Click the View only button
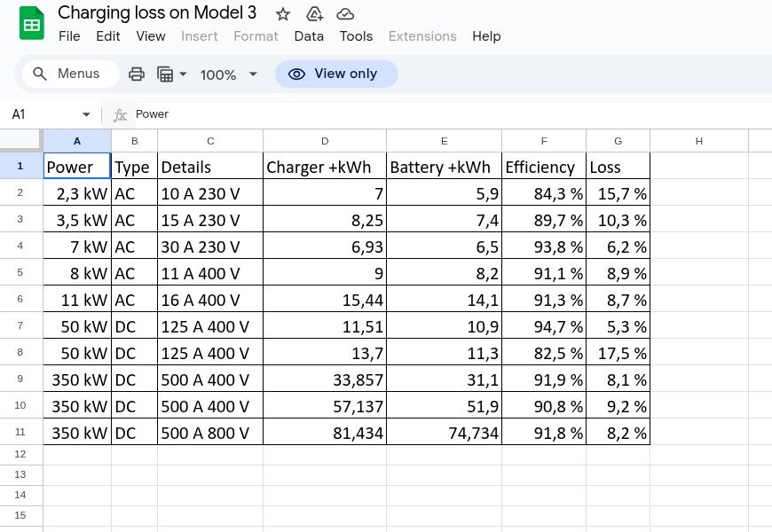Image resolution: width=772 pixels, height=532 pixels. click(x=336, y=74)
